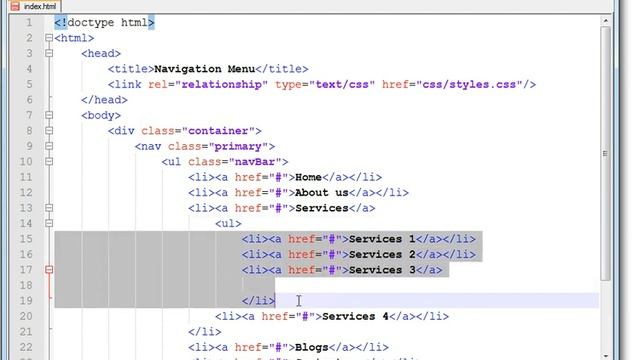Click the 'css/styles.css' href value

469,84
